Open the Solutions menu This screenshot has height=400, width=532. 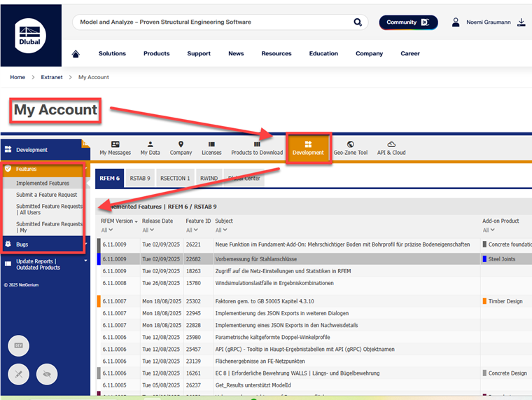click(112, 54)
